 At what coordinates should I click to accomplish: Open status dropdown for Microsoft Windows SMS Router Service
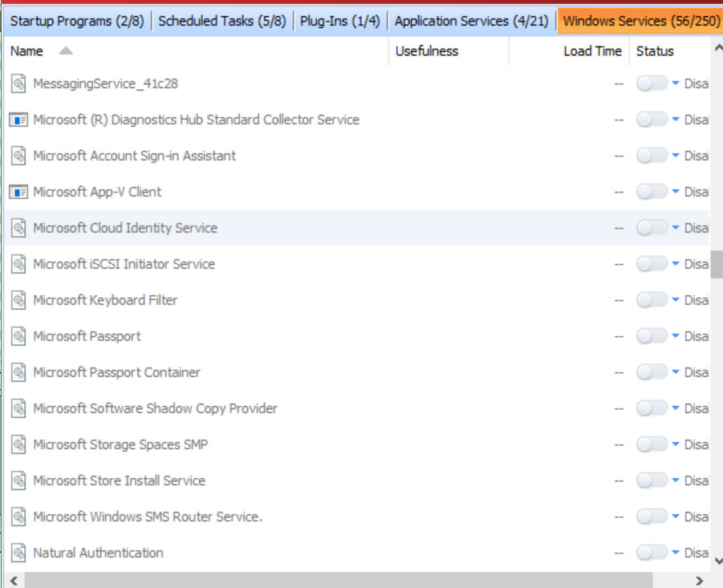pyautogui.click(x=676, y=516)
